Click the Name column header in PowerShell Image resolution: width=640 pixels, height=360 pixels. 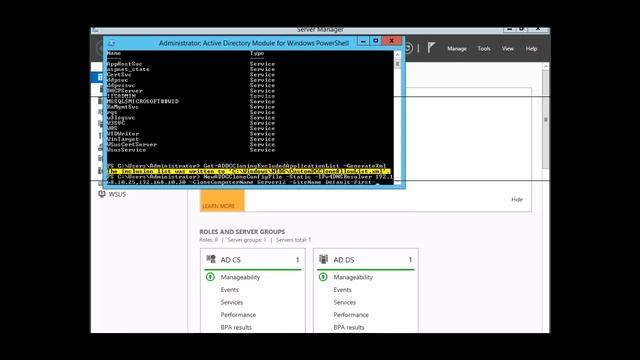point(114,53)
